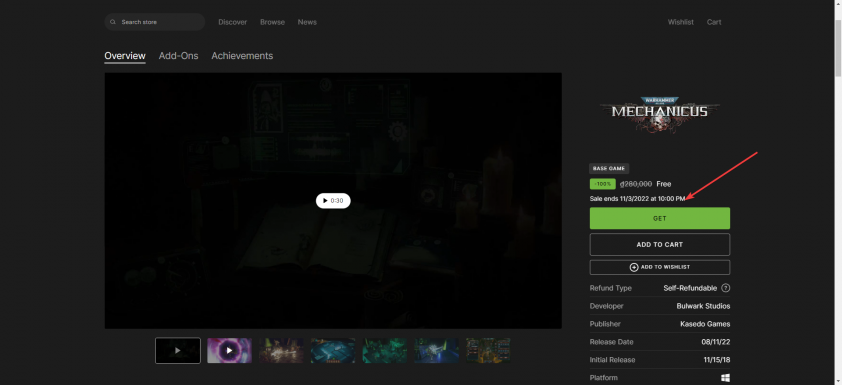The image size is (842, 385).
Task: Select the seventh screenshot thumbnail
Action: [x=488, y=351]
